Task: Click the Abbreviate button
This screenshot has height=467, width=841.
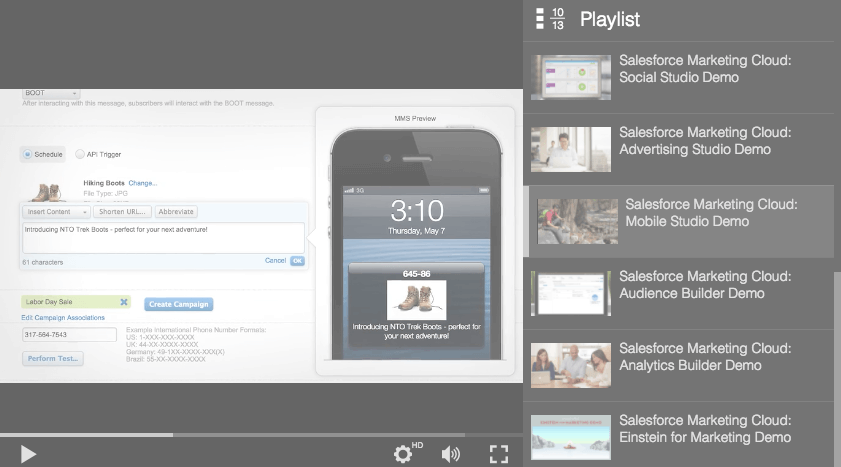Action: point(175,212)
